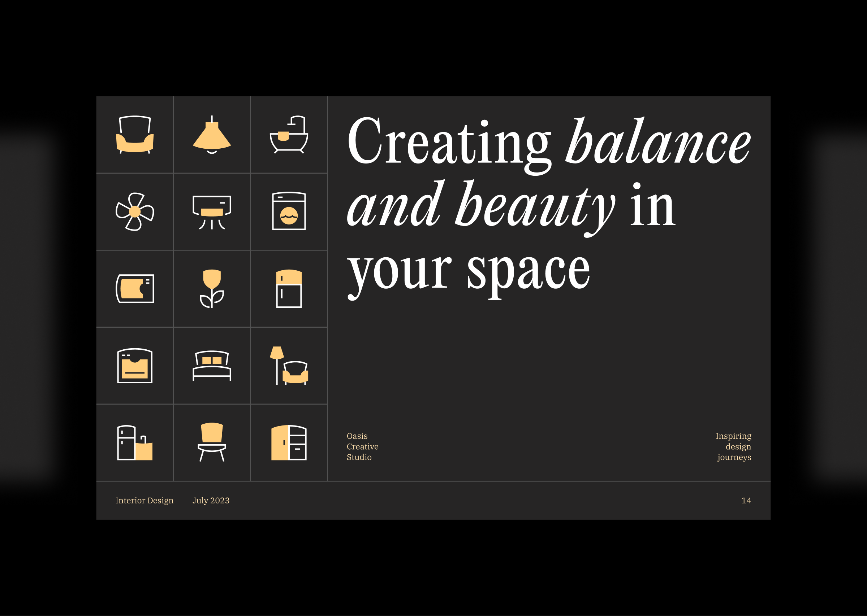Image resolution: width=867 pixels, height=616 pixels.
Task: Select the Oasis Creative Studio text
Action: 362,446
